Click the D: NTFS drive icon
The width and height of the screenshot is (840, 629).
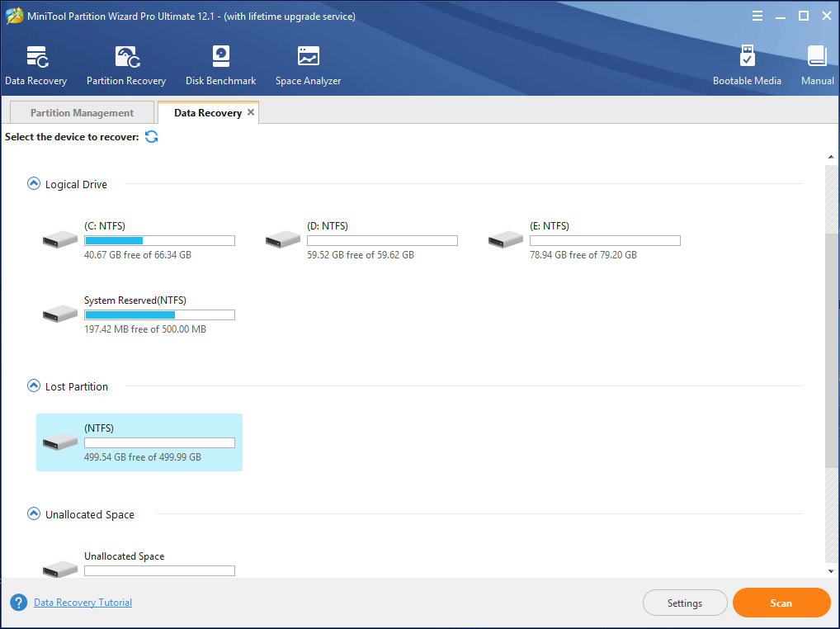point(283,239)
